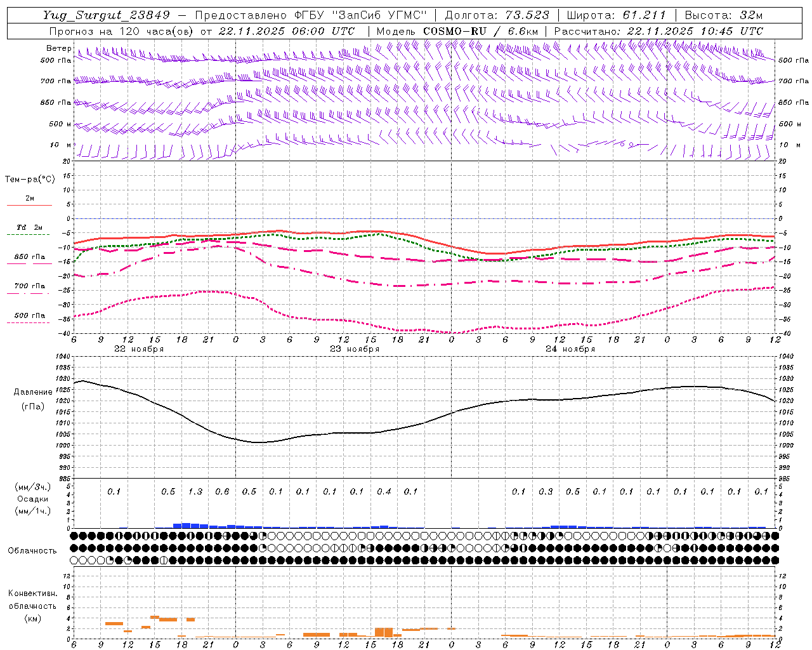
Task: Click the station title Yug_Surgut_23849
Action: 107,15
